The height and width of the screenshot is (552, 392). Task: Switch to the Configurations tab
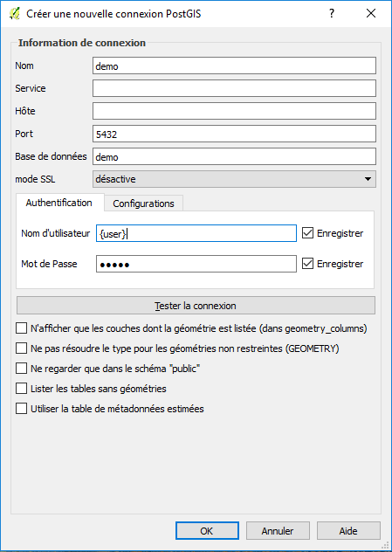click(x=143, y=204)
